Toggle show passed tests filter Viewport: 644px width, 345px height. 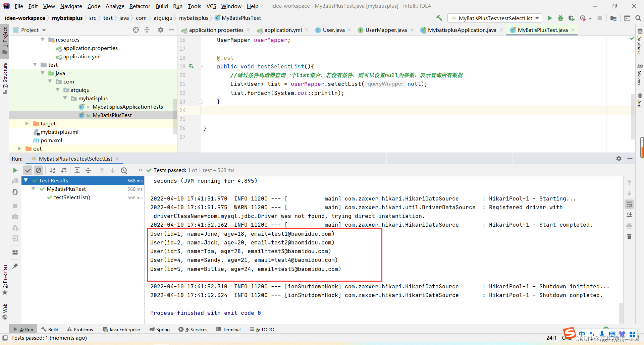(28, 170)
